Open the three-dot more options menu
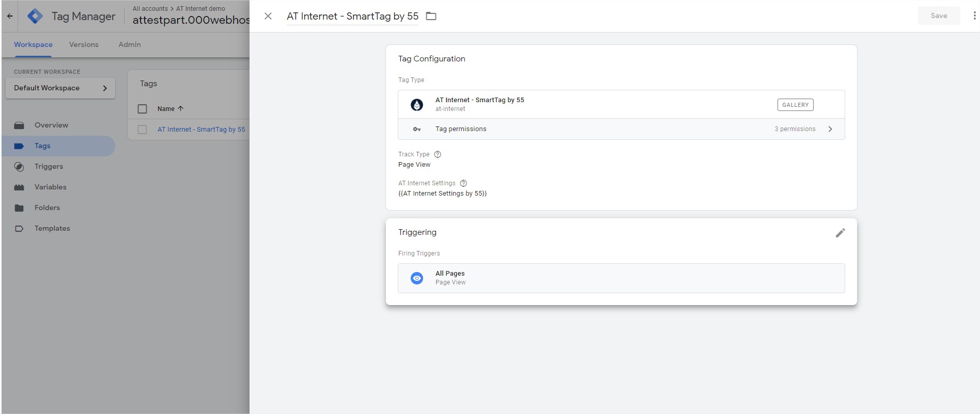 (x=974, y=16)
